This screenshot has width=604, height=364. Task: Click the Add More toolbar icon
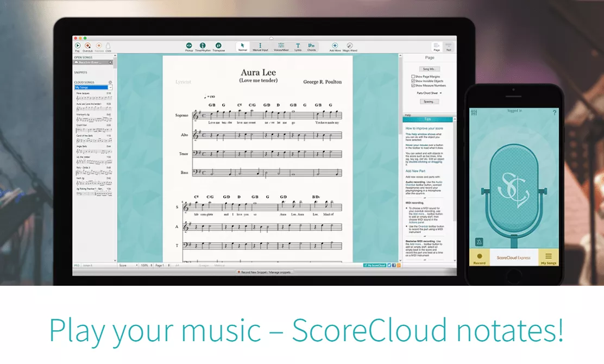tap(335, 46)
